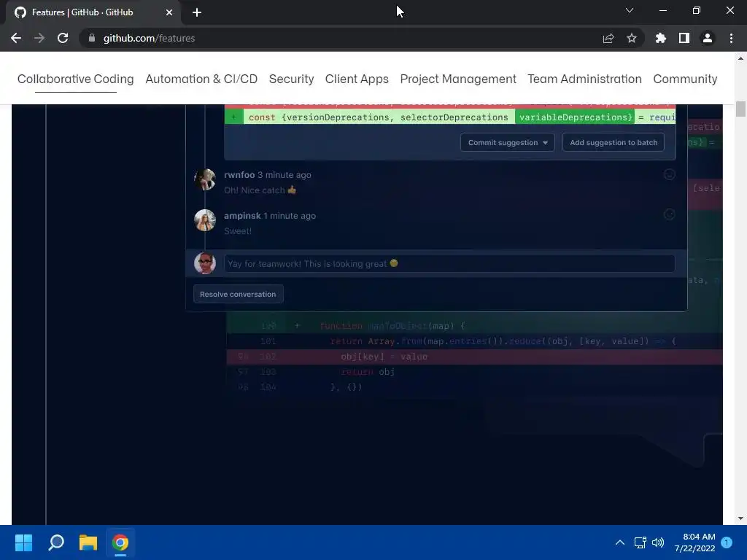Open the Chrome side panel icon
Image resolution: width=747 pixels, height=560 pixels.
[684, 38]
